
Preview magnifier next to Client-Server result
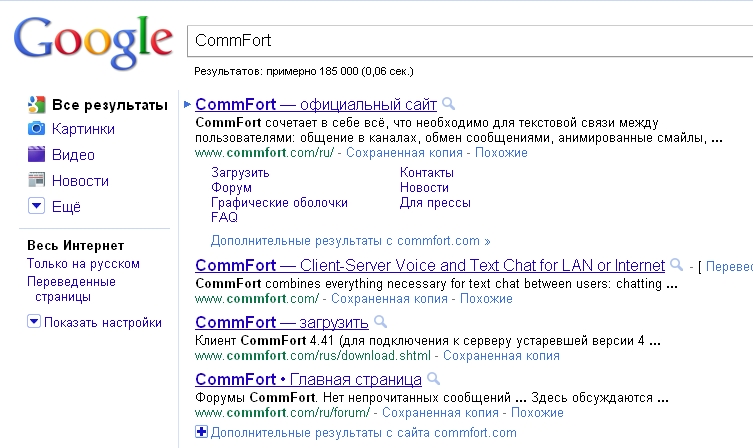[x=676, y=265]
